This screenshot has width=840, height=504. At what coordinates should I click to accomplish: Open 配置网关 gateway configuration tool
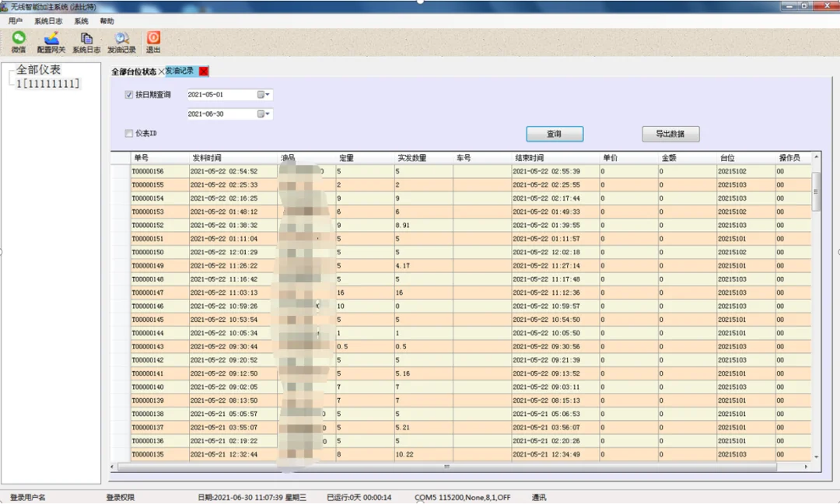point(51,42)
